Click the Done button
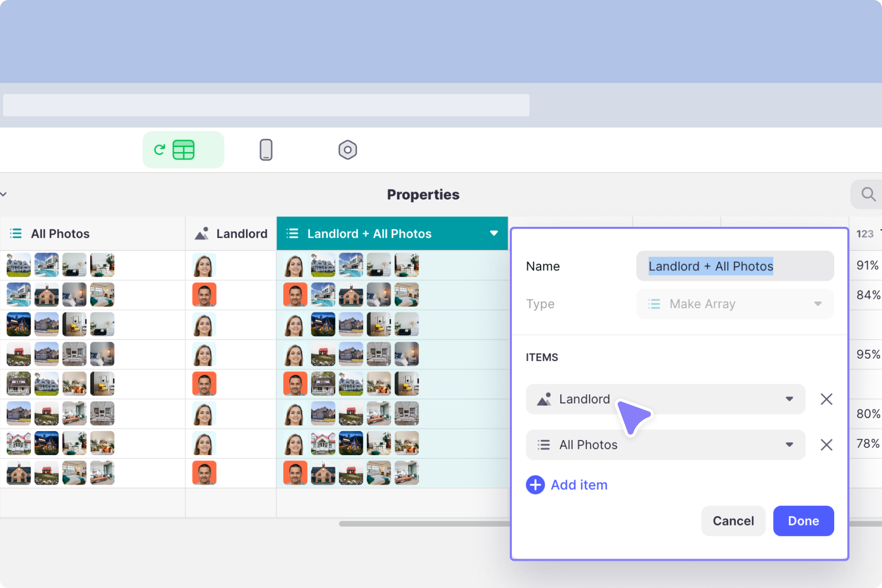The image size is (882, 588). tap(803, 521)
